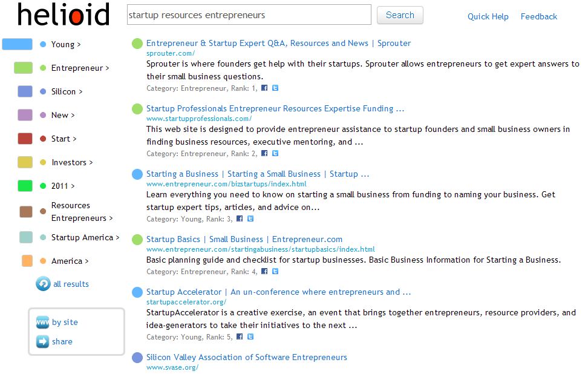The image size is (588, 374).
Task: Click the Facebook icon under the Startup Basics result
Action: point(264,271)
